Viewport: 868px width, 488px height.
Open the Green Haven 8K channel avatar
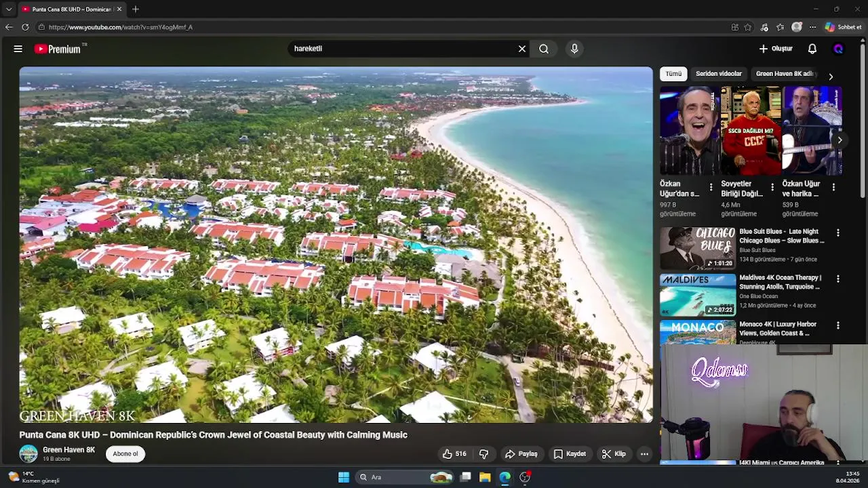click(28, 454)
